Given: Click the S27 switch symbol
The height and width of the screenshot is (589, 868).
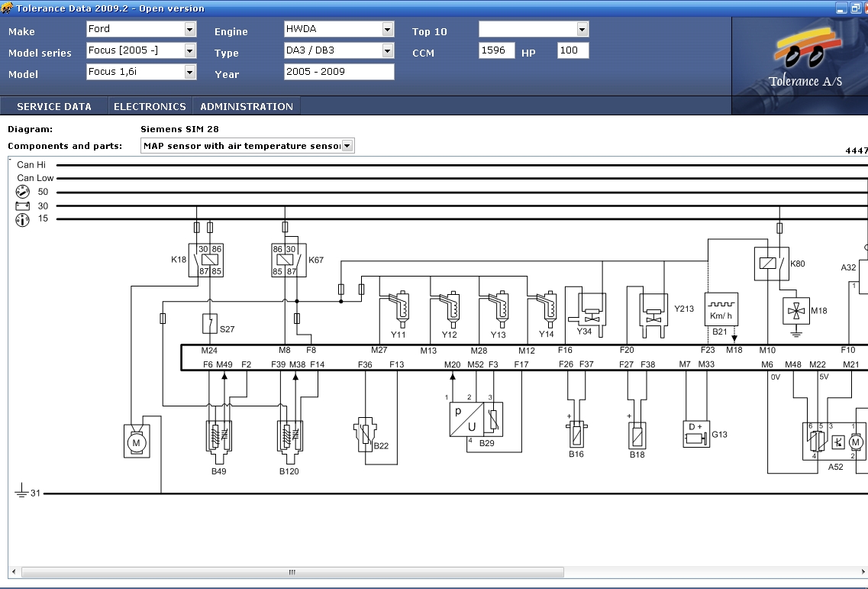Looking at the screenshot, I should (x=210, y=324).
